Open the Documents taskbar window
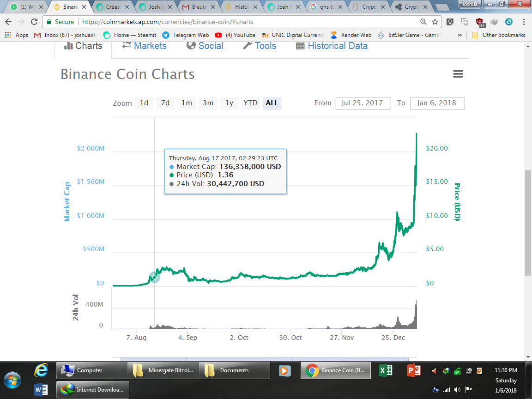 (x=235, y=370)
